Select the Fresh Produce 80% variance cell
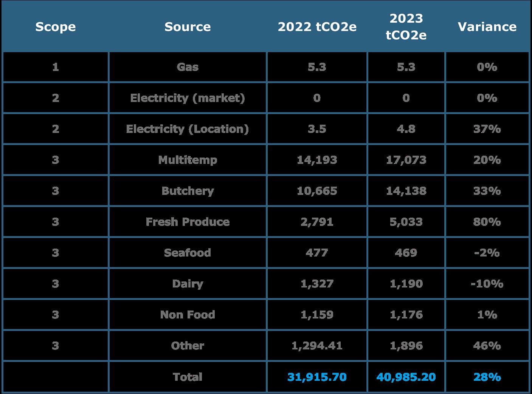This screenshot has width=532, height=394. (487, 222)
